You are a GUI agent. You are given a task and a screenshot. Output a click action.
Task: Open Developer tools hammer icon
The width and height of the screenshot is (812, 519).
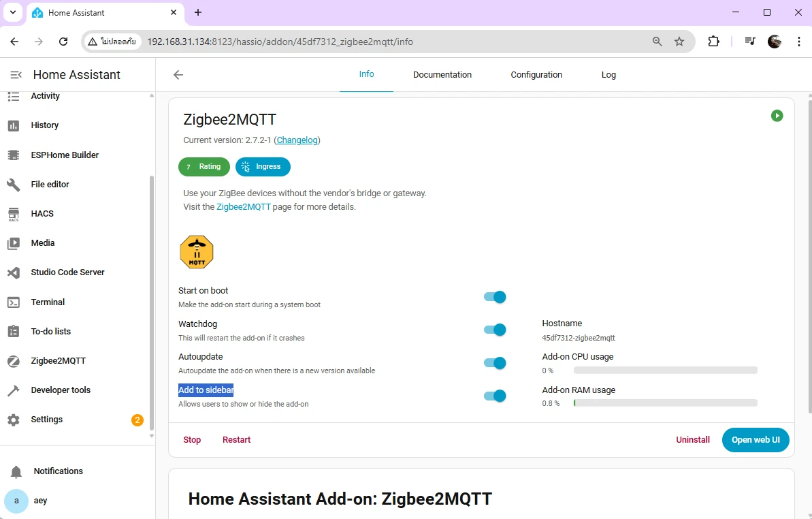pyautogui.click(x=14, y=390)
